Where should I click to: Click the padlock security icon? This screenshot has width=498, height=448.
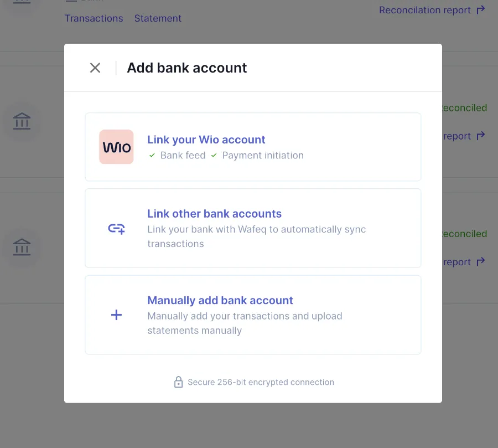click(178, 382)
